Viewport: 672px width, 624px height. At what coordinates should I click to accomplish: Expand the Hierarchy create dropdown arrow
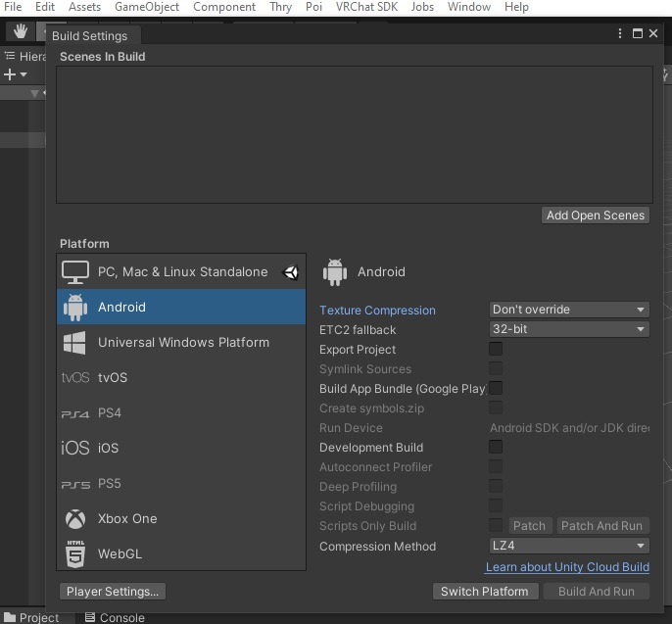24,74
